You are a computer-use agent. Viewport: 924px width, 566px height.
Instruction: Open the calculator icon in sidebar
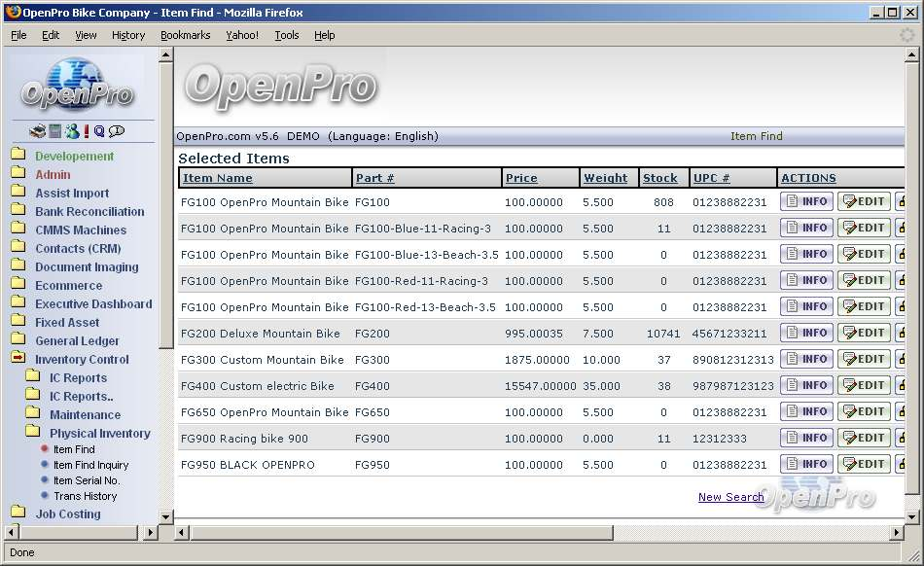click(x=54, y=131)
